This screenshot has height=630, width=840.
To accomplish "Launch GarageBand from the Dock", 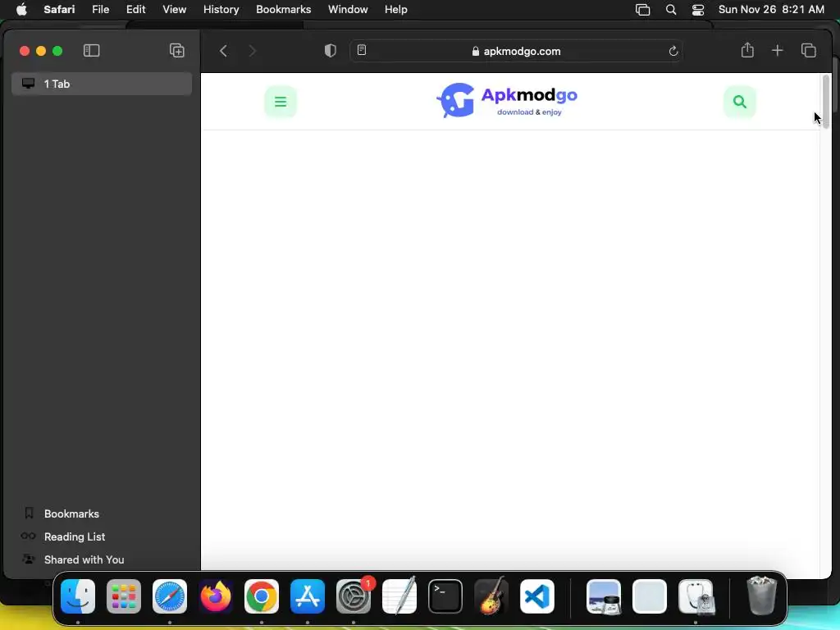I will click(x=491, y=596).
